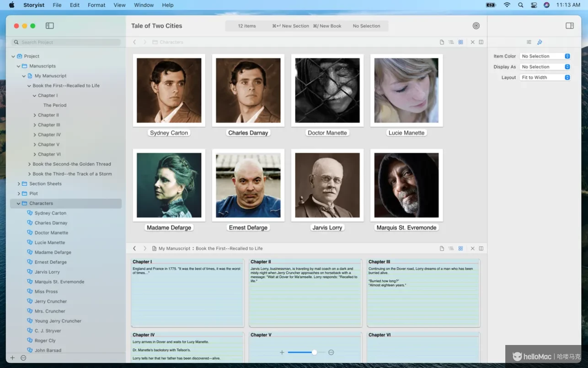The width and height of the screenshot is (588, 368).
Task: Open the View menu
Action: pos(119,5)
